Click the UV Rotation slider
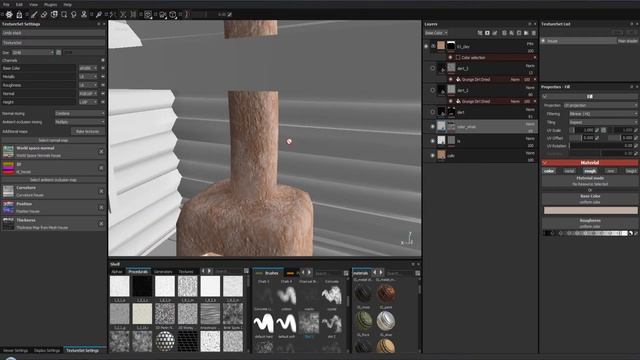 coord(601,145)
